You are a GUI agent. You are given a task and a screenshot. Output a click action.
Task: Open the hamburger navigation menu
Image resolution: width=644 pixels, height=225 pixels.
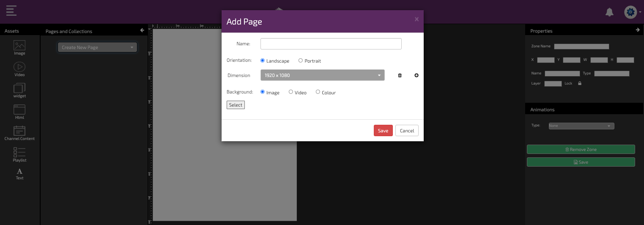[11, 11]
